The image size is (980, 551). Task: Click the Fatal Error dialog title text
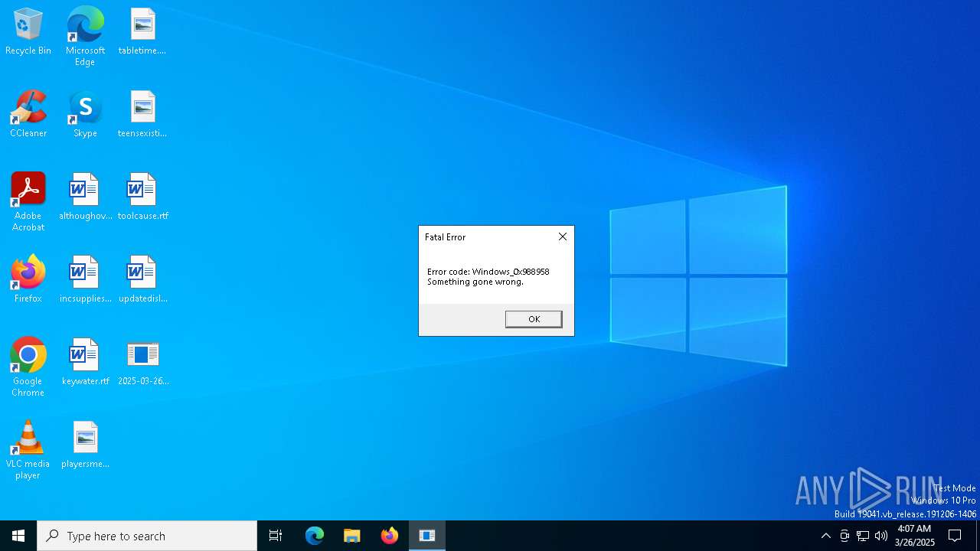click(445, 237)
